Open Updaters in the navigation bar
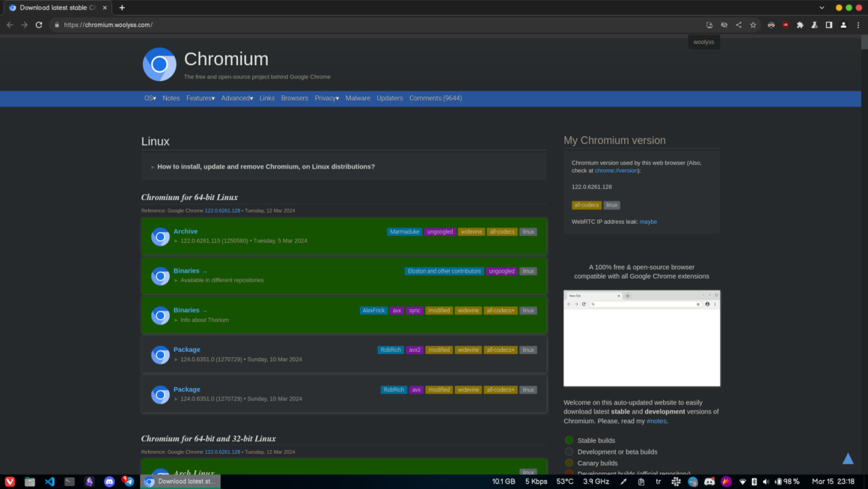 [390, 98]
